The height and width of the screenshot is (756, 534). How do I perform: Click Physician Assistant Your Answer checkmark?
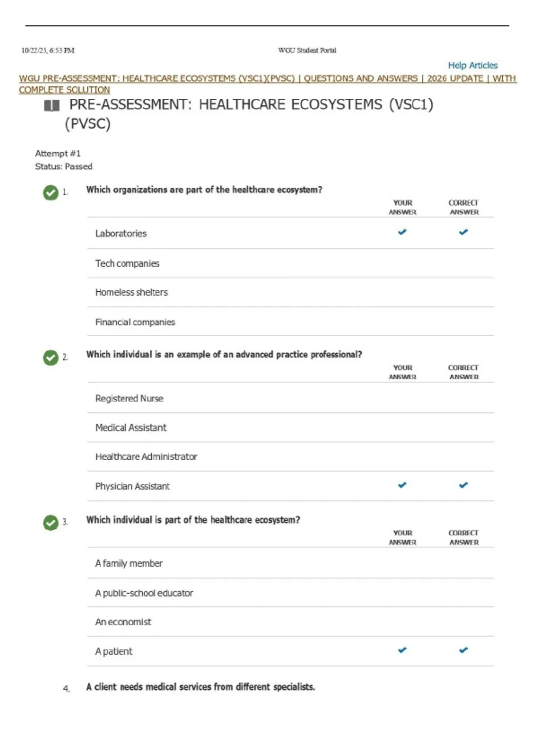402,485
